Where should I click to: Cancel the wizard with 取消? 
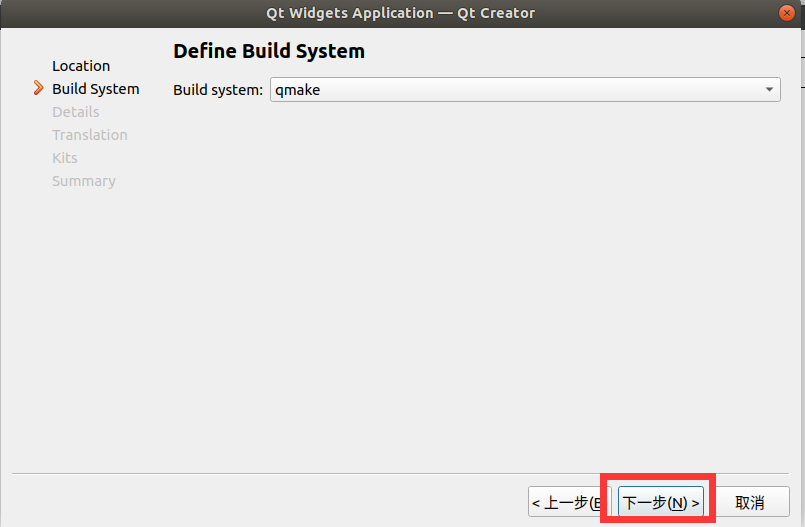point(750,502)
